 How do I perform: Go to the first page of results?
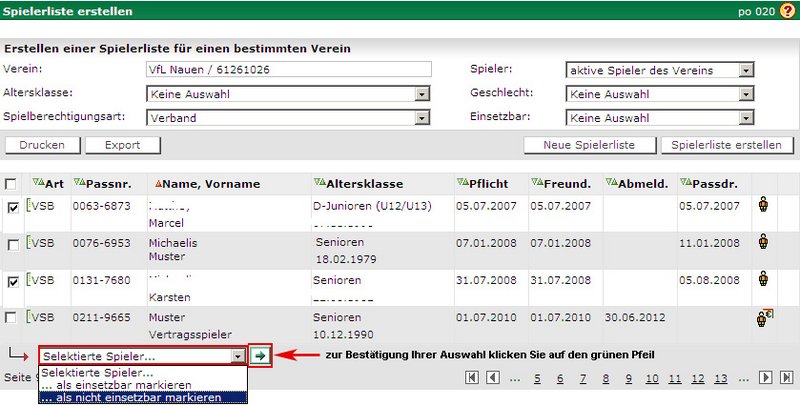[x=473, y=378]
